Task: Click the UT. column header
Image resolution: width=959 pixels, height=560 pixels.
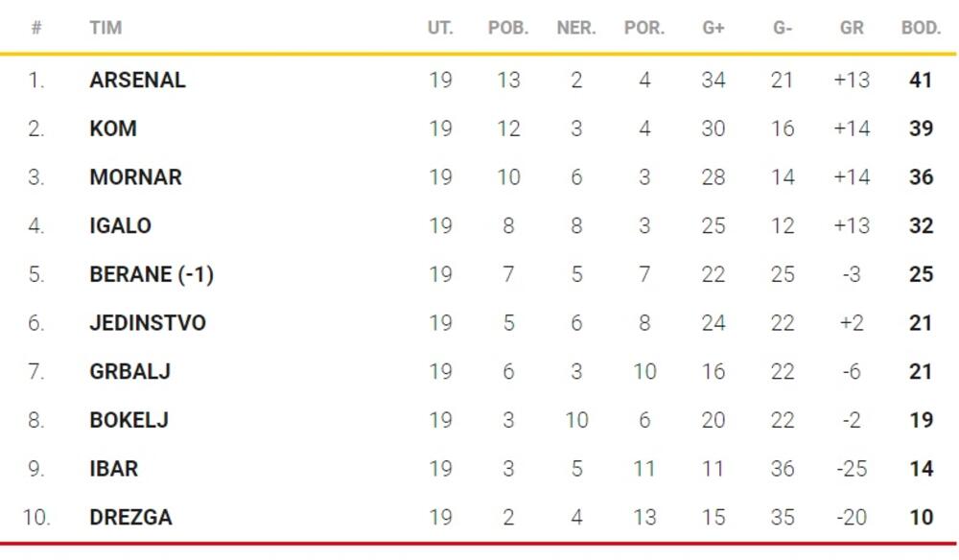Action: coord(440,28)
